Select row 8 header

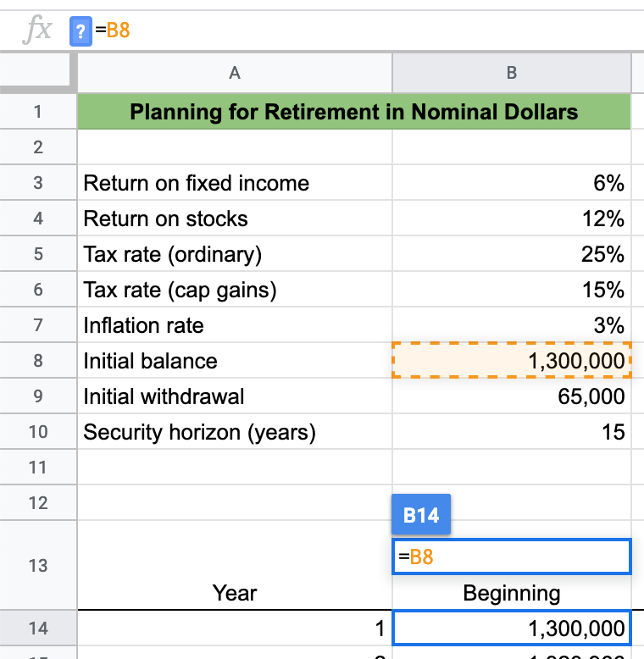(38, 361)
